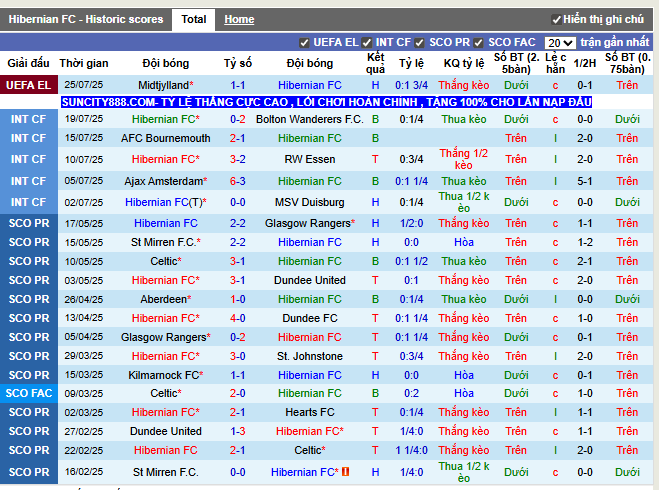Uncheck the SCO PR filter checkbox
659x490 pixels.
click(419, 43)
